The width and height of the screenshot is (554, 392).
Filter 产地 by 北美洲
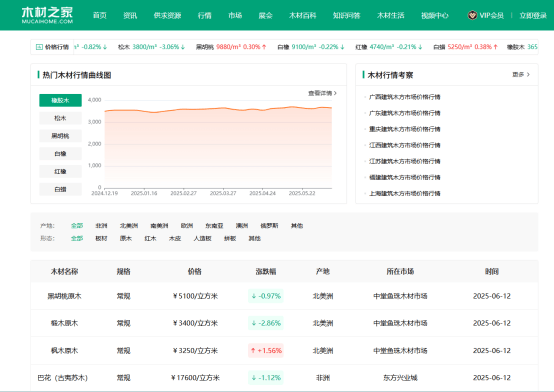(129, 226)
